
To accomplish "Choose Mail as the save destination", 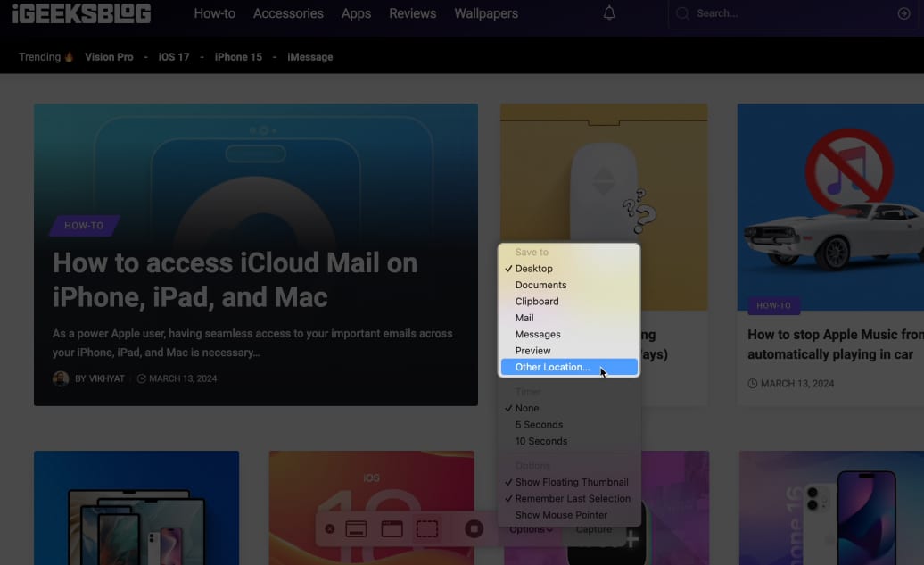I will tap(569, 318).
